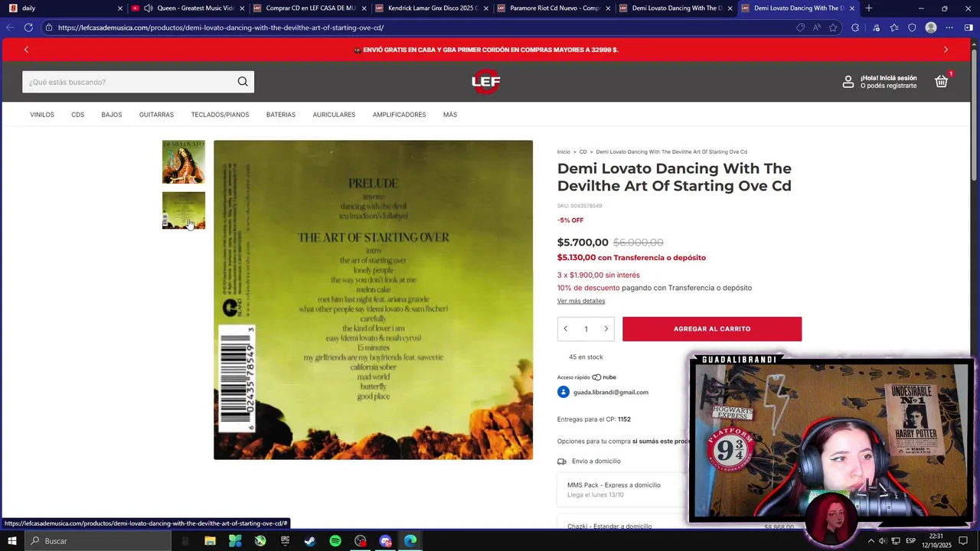The height and width of the screenshot is (551, 980).
Task: Click the ESP language indicator
Action: click(911, 541)
